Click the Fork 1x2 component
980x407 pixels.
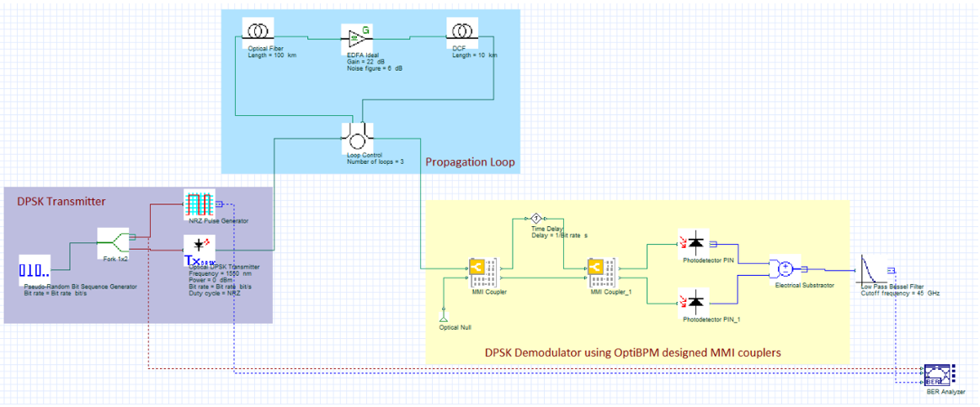(114, 242)
